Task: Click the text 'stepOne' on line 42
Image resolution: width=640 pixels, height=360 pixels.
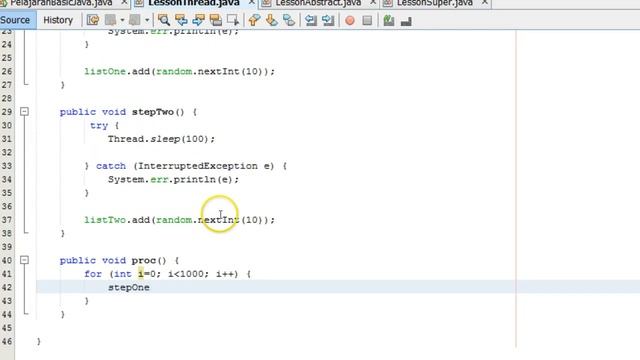Action: pyautogui.click(x=129, y=287)
